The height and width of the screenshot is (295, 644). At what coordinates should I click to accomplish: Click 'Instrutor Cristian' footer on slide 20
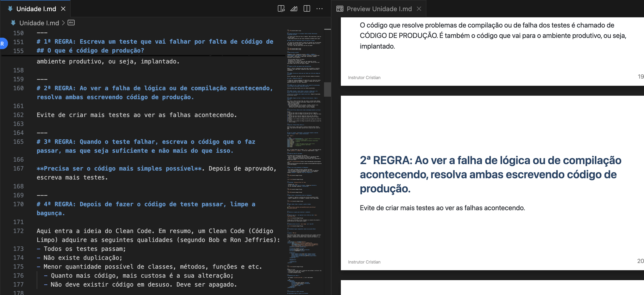(364, 262)
